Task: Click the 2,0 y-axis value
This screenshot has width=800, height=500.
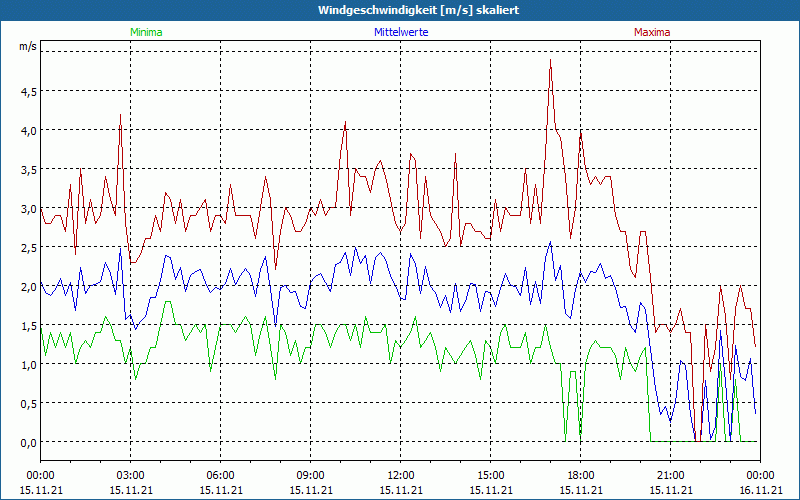Action: pos(29,287)
